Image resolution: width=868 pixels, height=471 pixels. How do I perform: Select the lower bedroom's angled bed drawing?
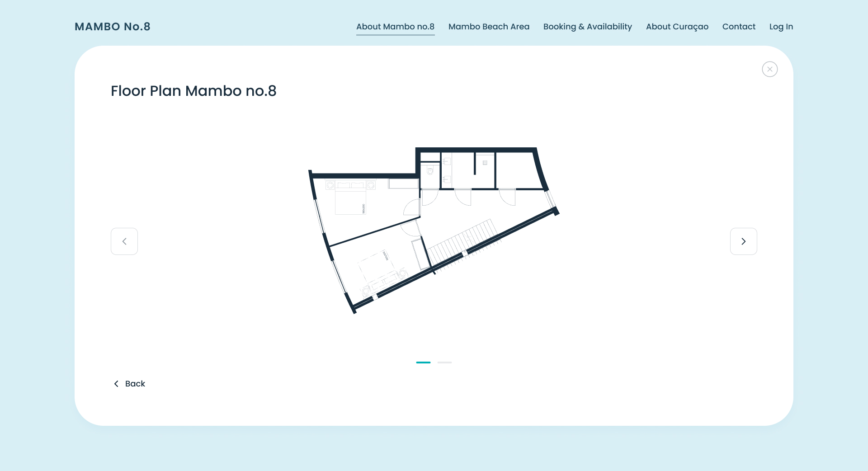tap(376, 269)
